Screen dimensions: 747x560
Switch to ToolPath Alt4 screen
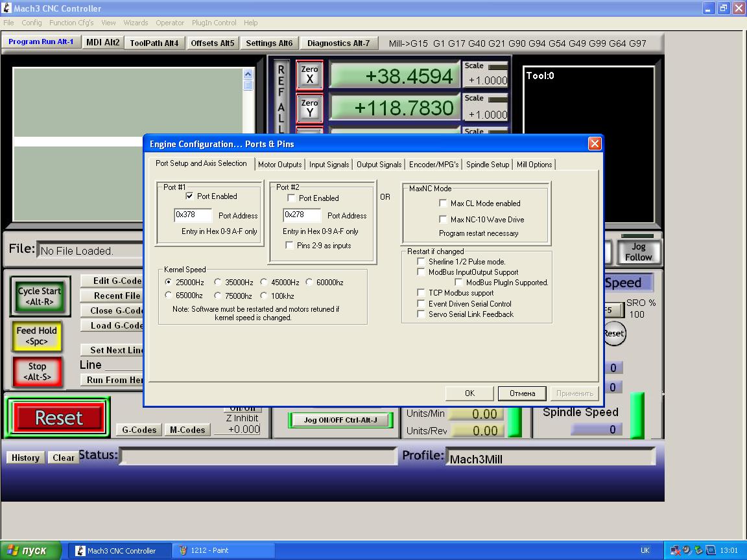[154, 43]
